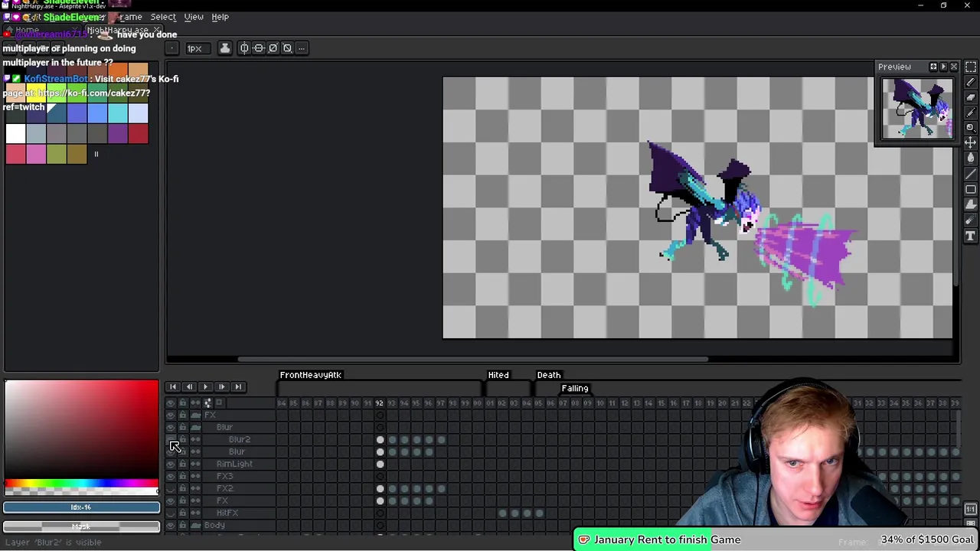The height and width of the screenshot is (551, 980).
Task: Go to the previous frame
Action: coord(189,387)
